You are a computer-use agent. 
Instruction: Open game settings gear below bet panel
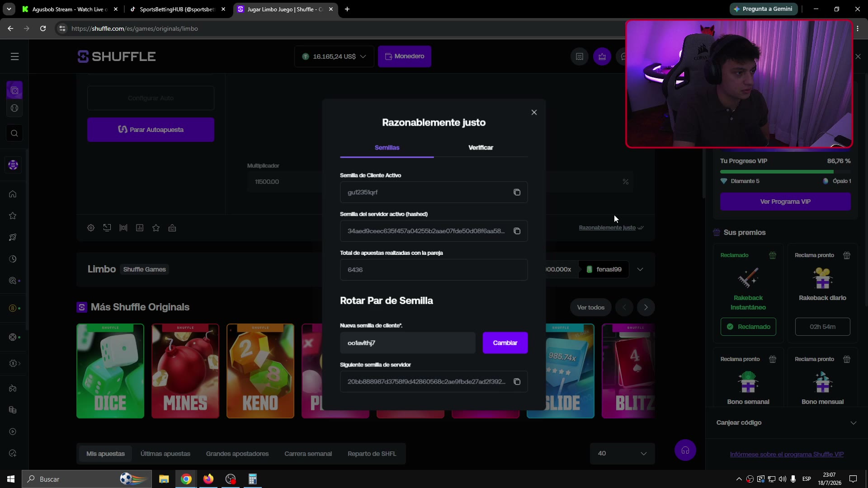(x=91, y=228)
